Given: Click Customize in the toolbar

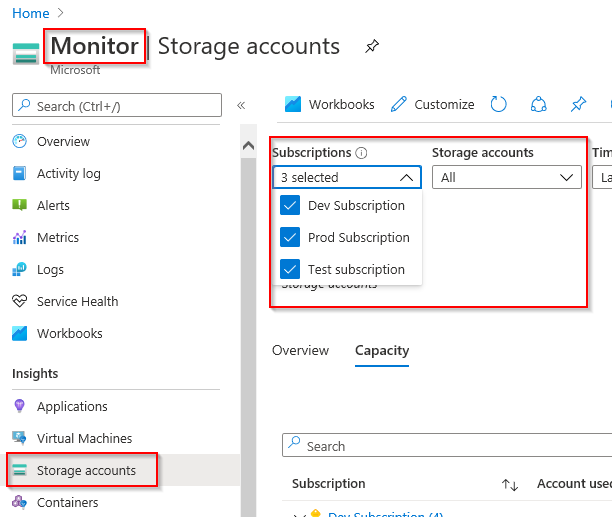Looking at the screenshot, I should pos(432,104).
